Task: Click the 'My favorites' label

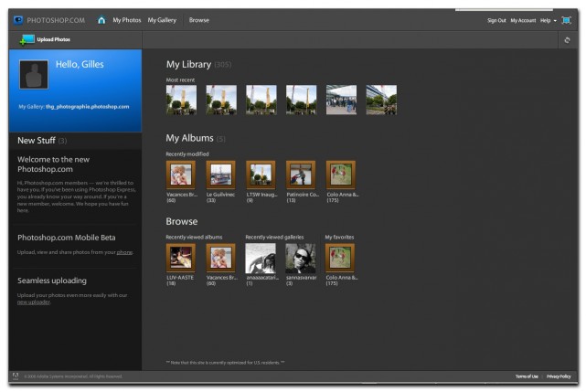Action: 339,237
